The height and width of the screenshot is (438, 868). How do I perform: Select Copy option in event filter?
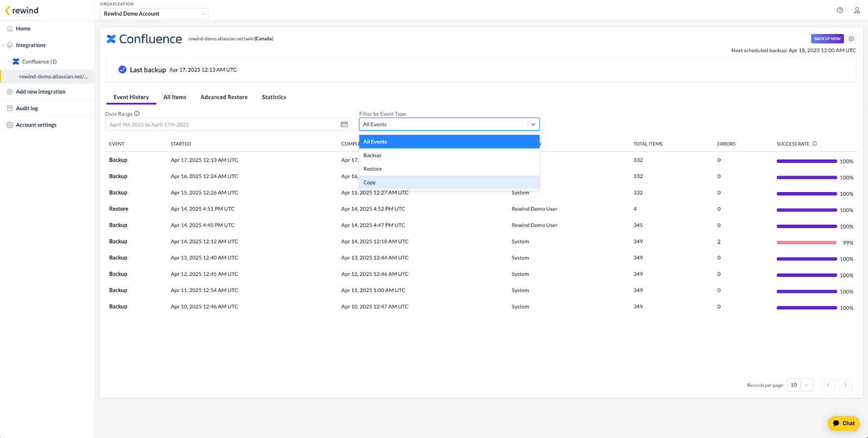tap(449, 182)
